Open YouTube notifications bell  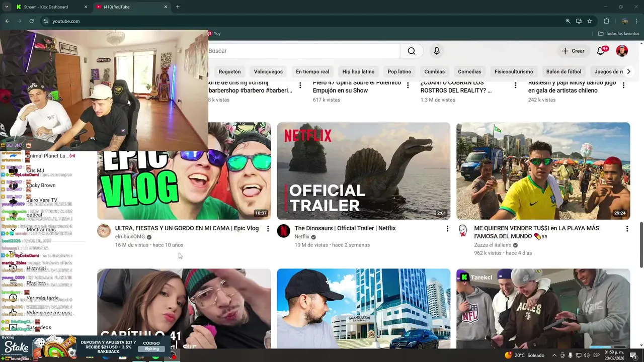601,51
